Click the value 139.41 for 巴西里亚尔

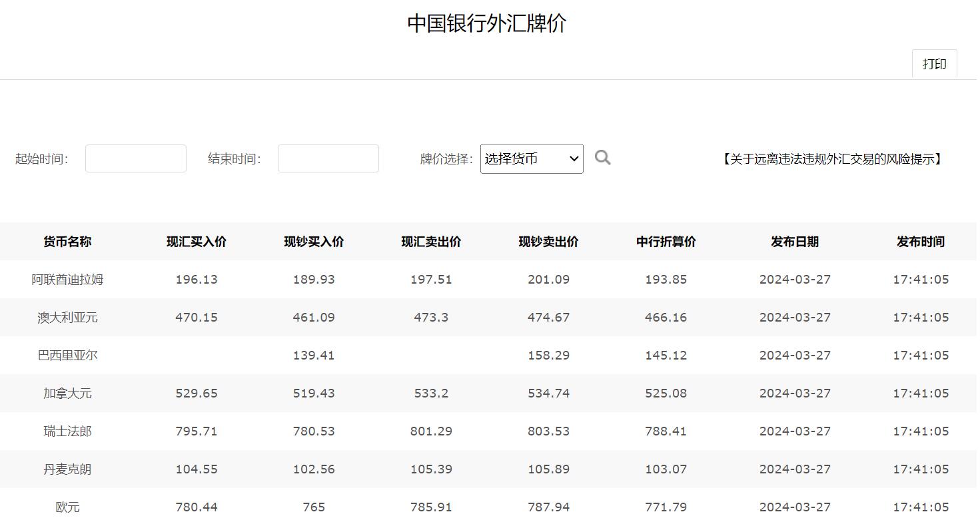[x=314, y=356]
